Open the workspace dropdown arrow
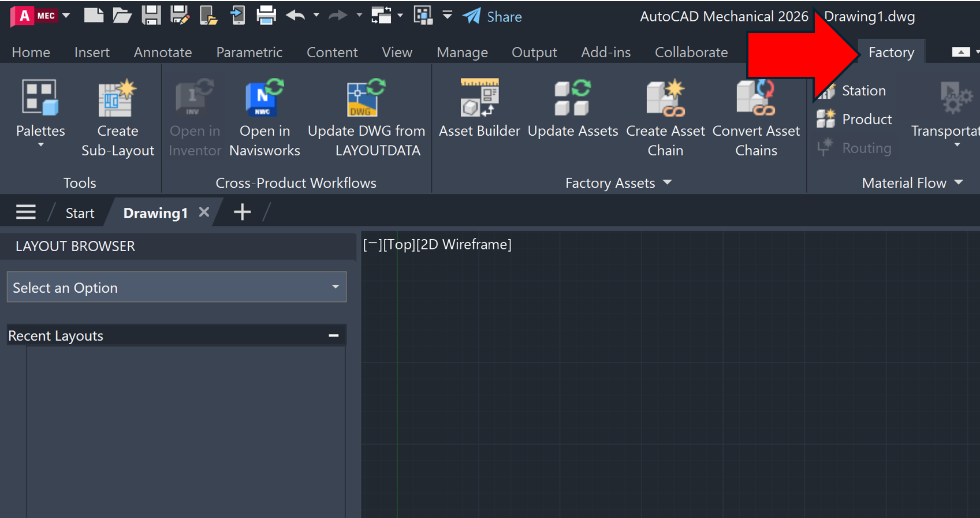Viewport: 980px width, 518px height. point(400,16)
